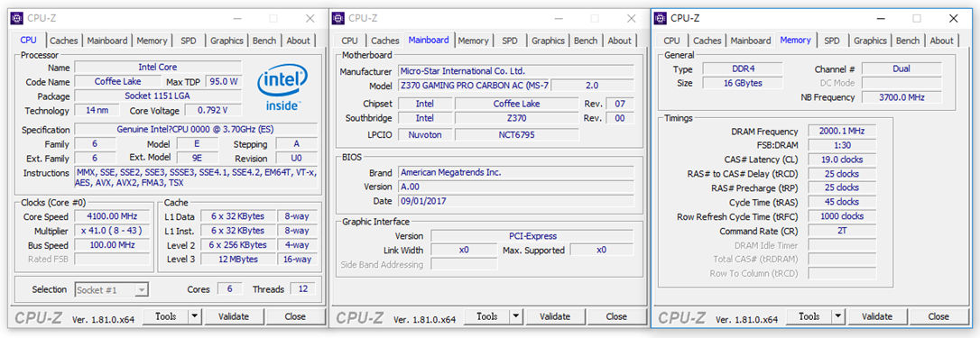Click Validate button in Memory window

[877, 316]
